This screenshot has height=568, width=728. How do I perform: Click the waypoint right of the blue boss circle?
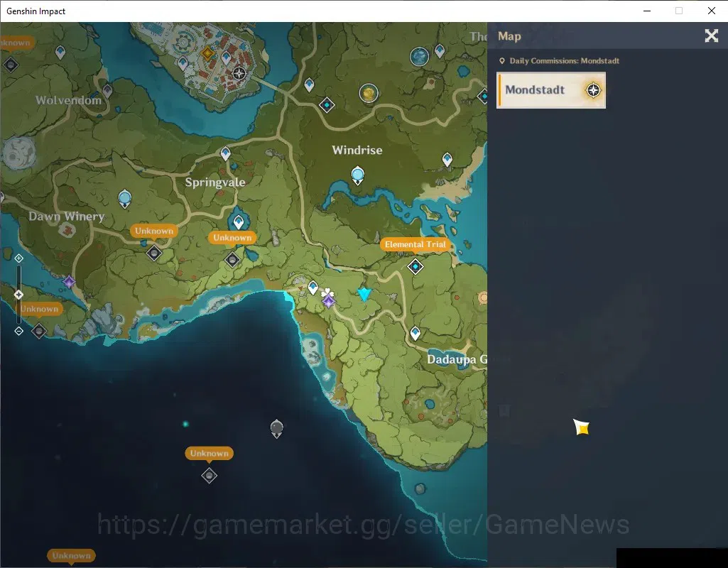(440, 50)
